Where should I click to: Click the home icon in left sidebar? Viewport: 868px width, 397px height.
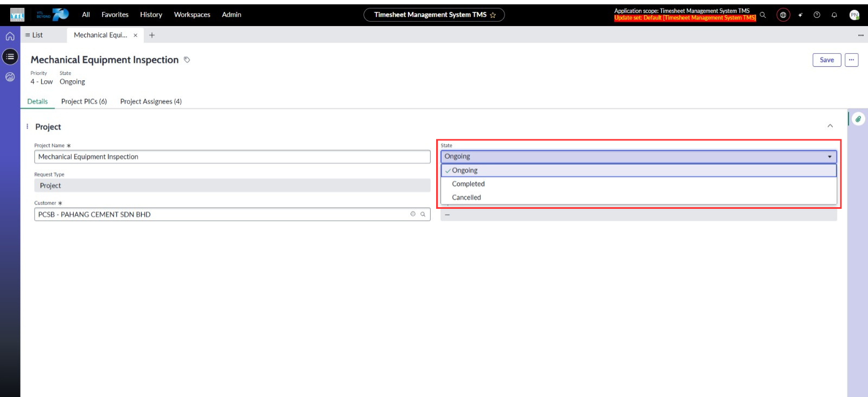click(10, 36)
